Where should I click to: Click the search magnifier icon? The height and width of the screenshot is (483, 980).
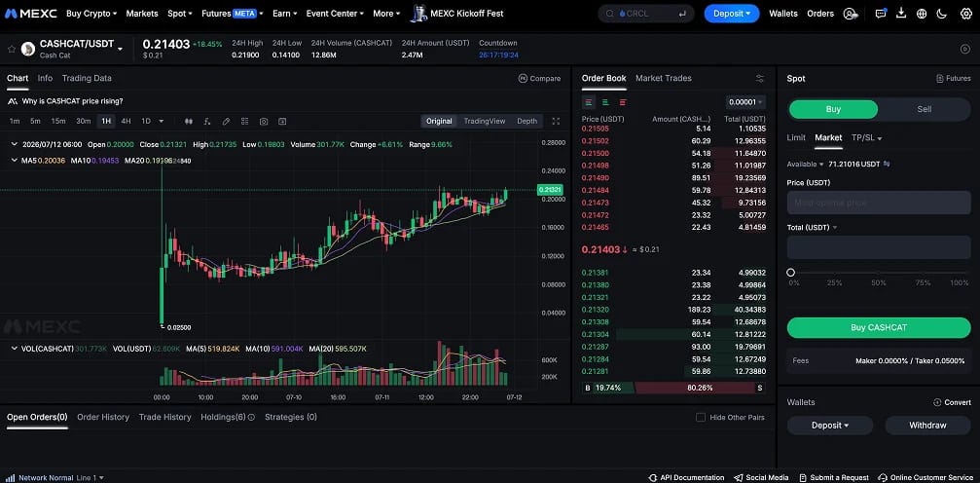[609, 13]
